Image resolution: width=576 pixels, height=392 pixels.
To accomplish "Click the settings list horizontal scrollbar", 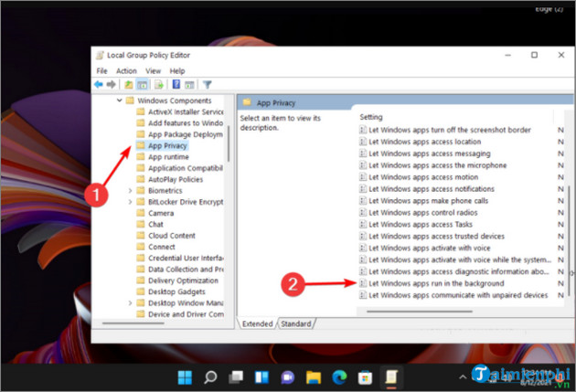I will 420,312.
